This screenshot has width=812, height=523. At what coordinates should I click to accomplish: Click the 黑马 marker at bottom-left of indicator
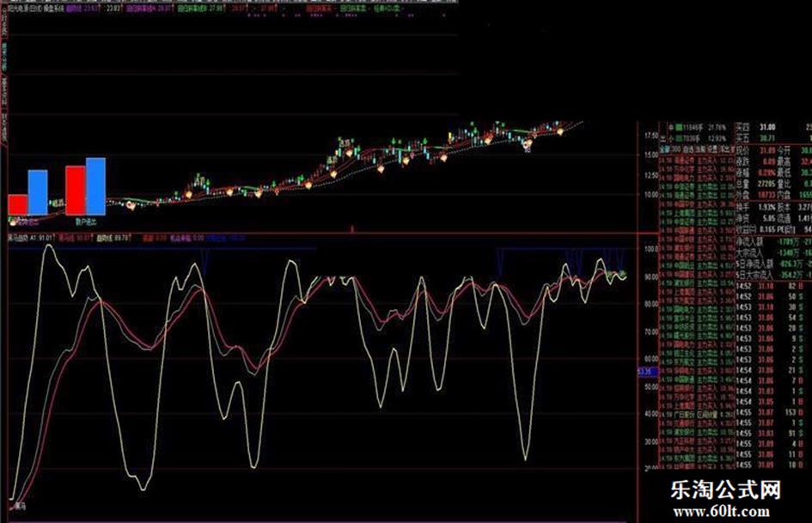click(18, 506)
